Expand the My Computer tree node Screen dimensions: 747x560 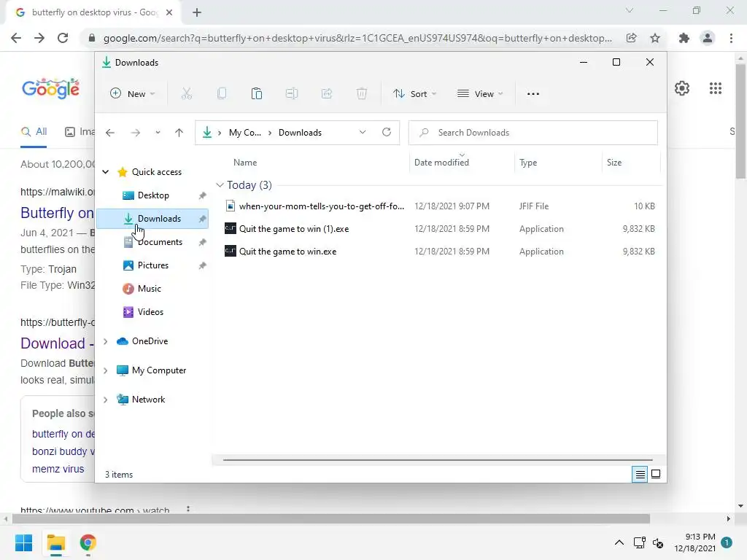(106, 370)
